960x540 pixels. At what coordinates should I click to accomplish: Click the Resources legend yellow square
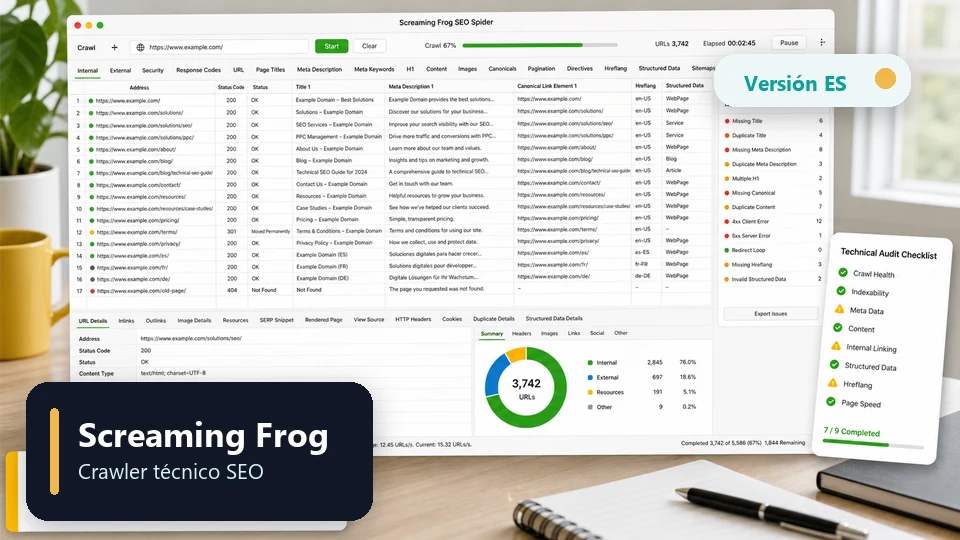(590, 392)
